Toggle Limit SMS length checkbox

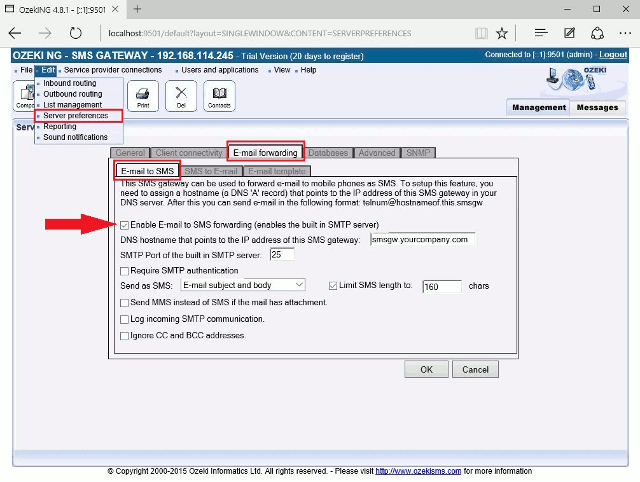pyautogui.click(x=333, y=286)
